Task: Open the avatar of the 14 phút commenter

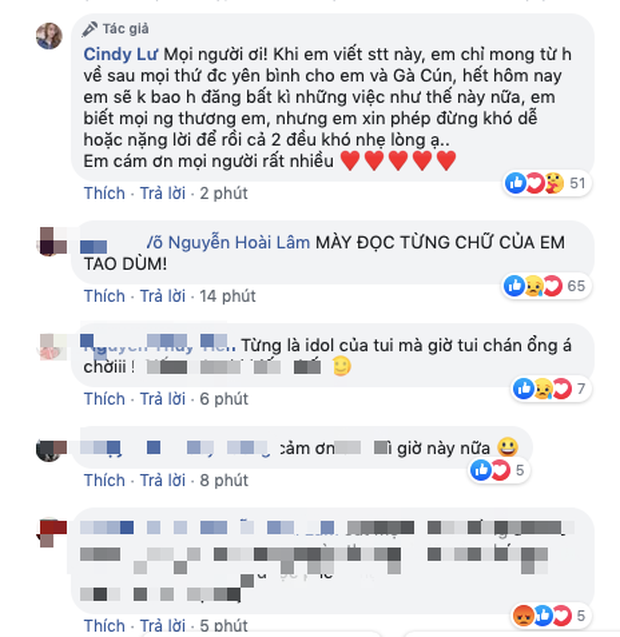Action: click(x=50, y=242)
